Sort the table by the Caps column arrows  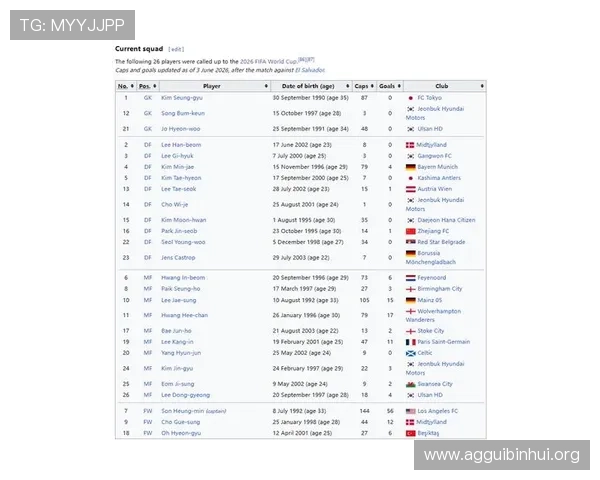[372, 86]
